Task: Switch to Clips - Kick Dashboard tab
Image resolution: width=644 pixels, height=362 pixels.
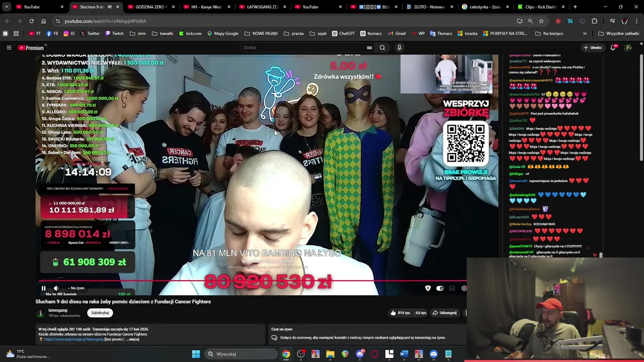Action: click(x=540, y=7)
